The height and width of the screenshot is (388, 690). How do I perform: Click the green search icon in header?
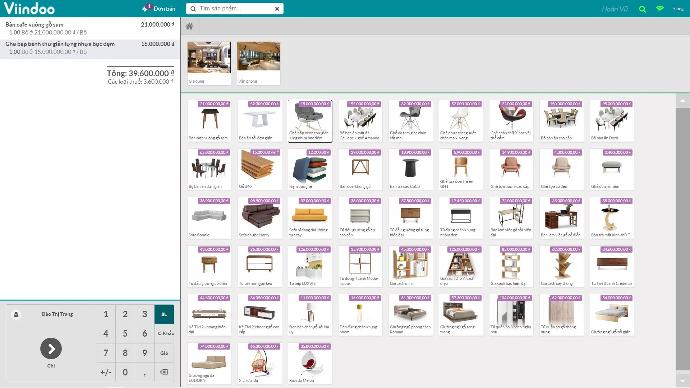coord(642,9)
